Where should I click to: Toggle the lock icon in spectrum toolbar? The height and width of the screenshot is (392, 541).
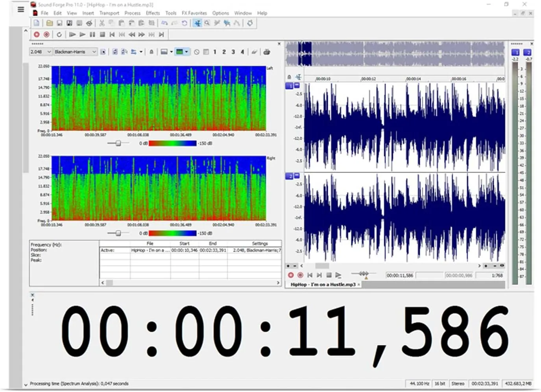coord(152,52)
